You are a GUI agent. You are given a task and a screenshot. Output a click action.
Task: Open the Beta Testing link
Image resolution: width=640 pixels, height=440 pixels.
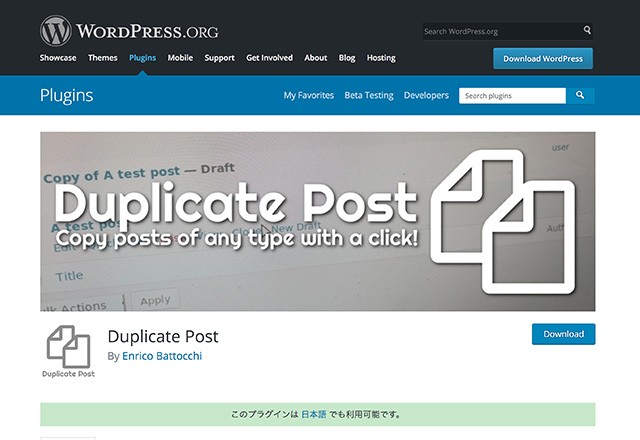point(369,96)
